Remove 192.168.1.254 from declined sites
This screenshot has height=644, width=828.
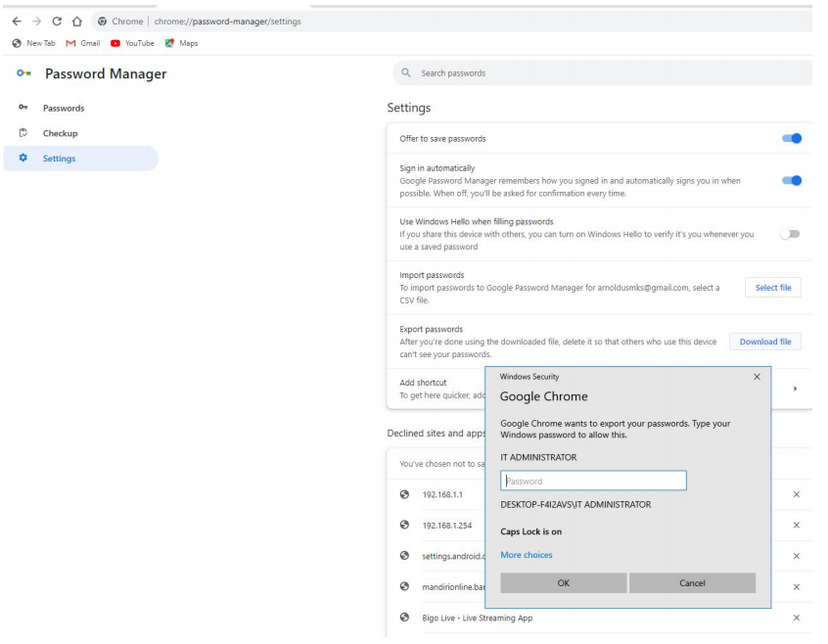click(797, 525)
